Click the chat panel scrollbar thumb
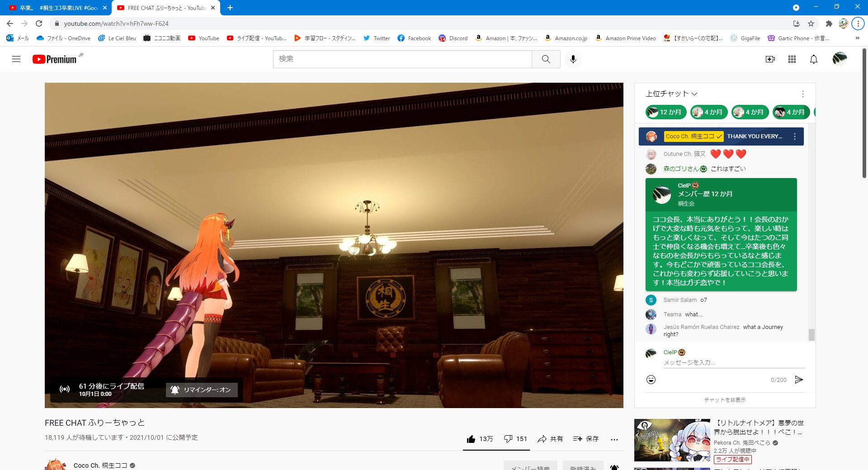Image resolution: width=868 pixels, height=470 pixels. (811, 335)
